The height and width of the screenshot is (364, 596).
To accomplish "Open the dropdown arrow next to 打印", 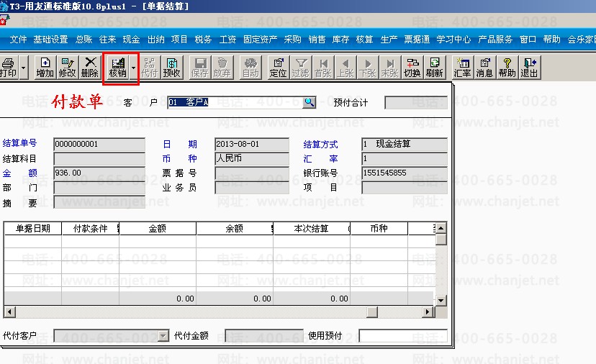I will (x=24, y=68).
